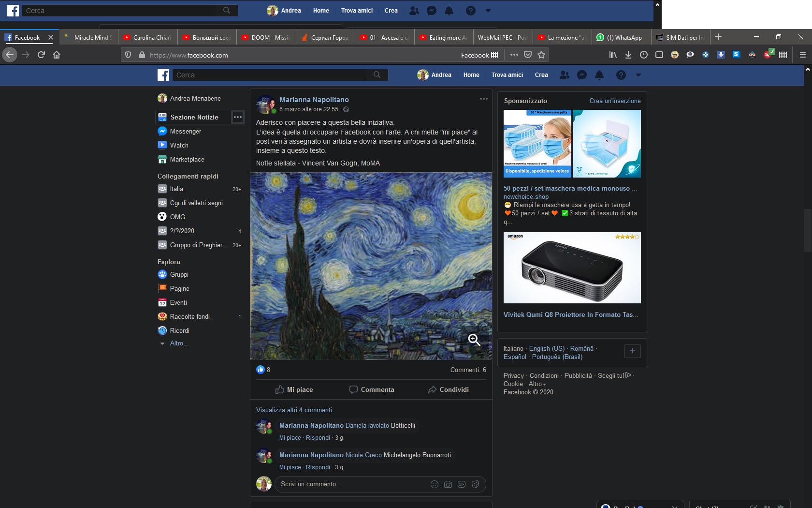This screenshot has width=812, height=508.
Task: Click the Facebook Container indicator in the address bar
Action: [479, 55]
